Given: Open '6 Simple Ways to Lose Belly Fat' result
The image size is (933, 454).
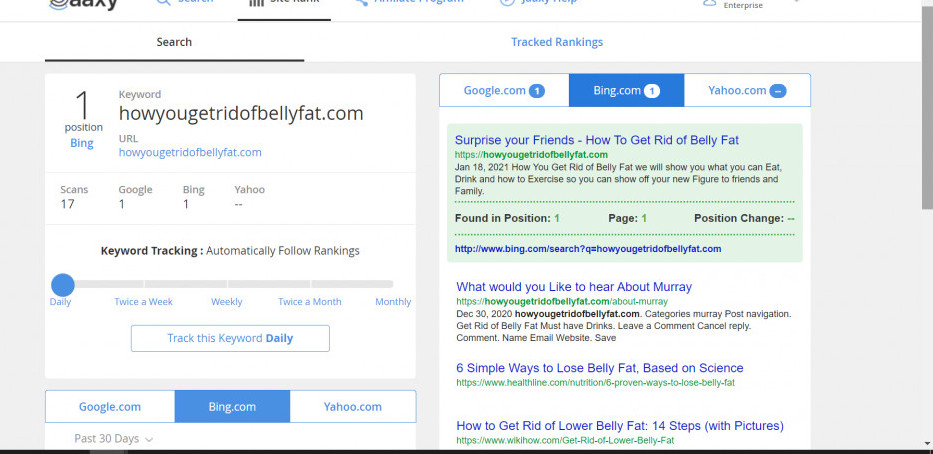Looking at the screenshot, I should 600,368.
